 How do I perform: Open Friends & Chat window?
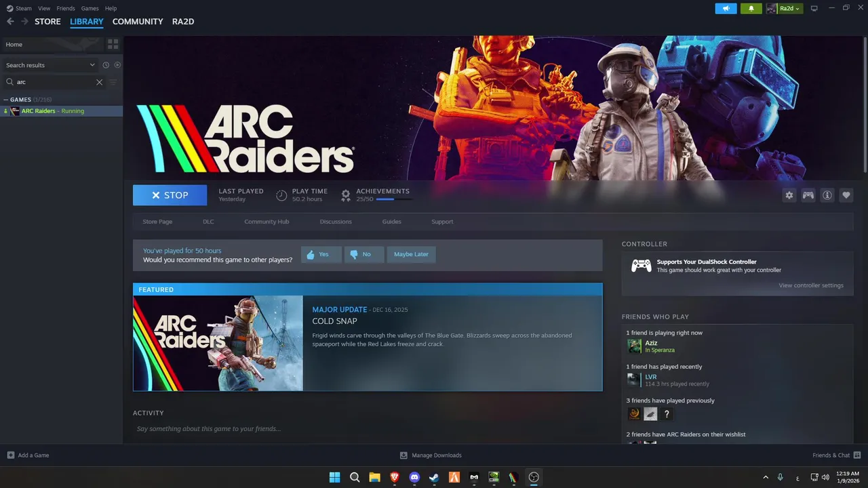(836, 455)
